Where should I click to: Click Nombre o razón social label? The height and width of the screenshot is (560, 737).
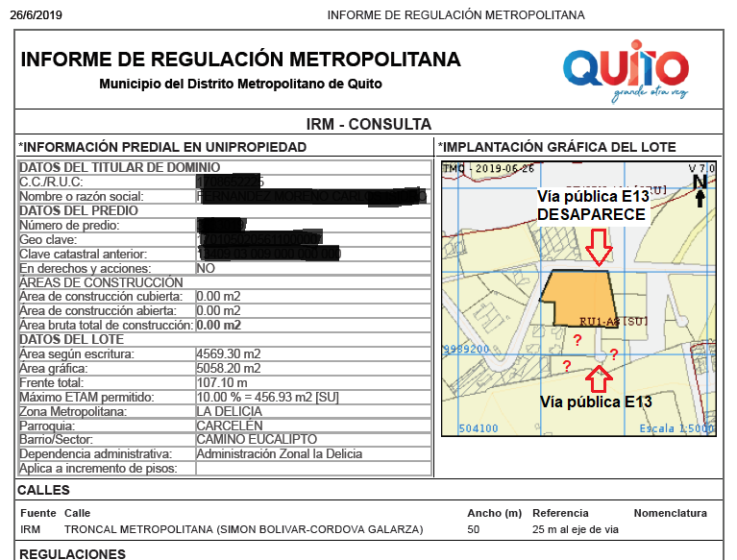click(x=82, y=196)
